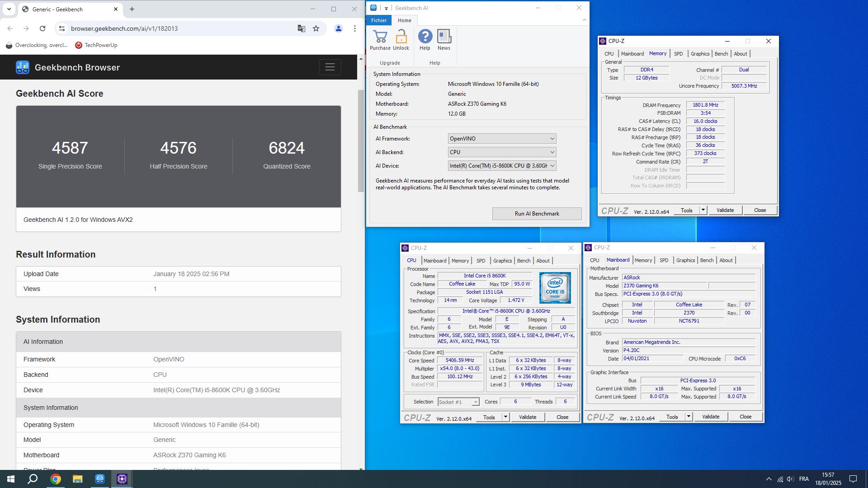Click DRAM Frequency value 1801.8 MHz
The image size is (868, 488).
point(705,105)
